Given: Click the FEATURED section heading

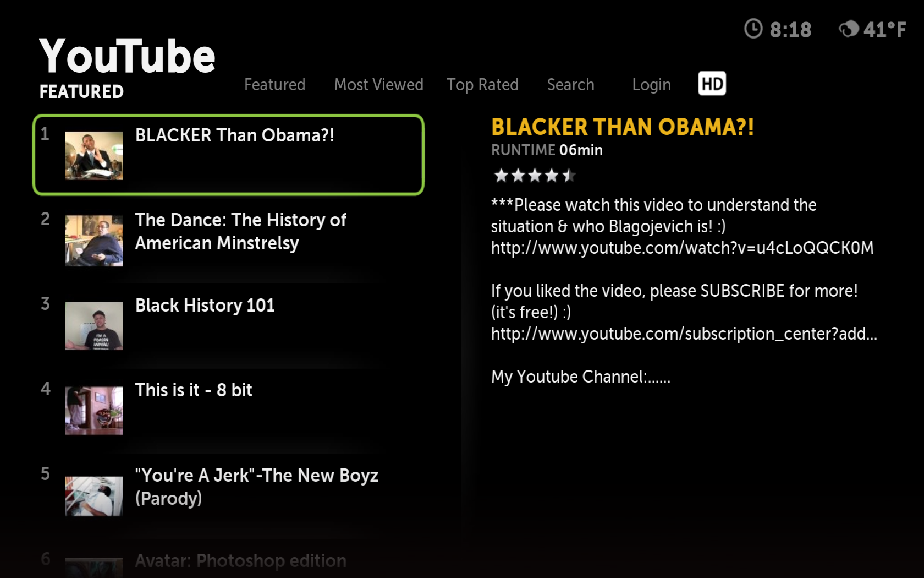Looking at the screenshot, I should tap(81, 92).
